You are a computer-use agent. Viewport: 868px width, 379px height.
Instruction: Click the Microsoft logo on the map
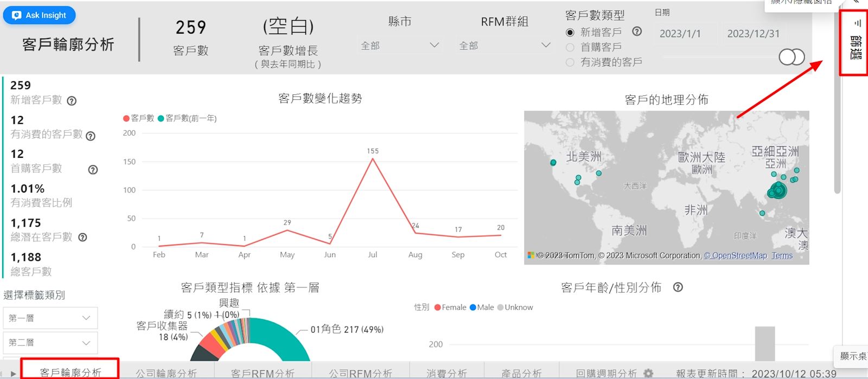point(531,255)
